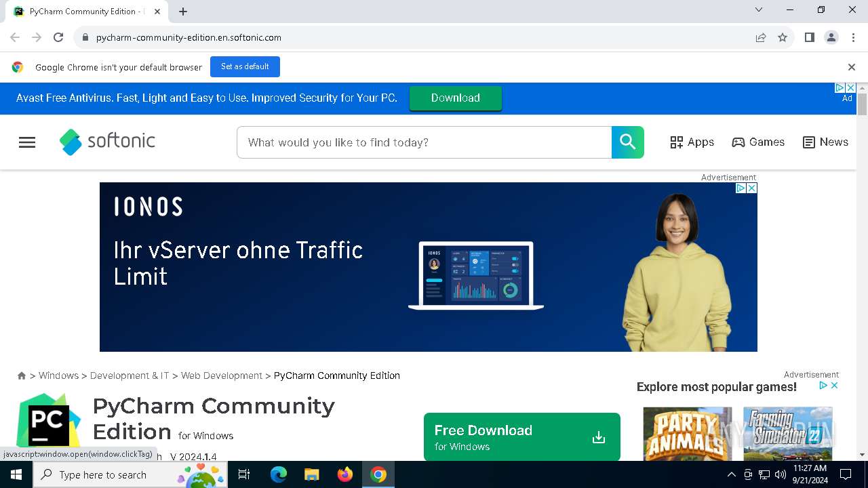Open Chrome profile menu

coord(831,37)
